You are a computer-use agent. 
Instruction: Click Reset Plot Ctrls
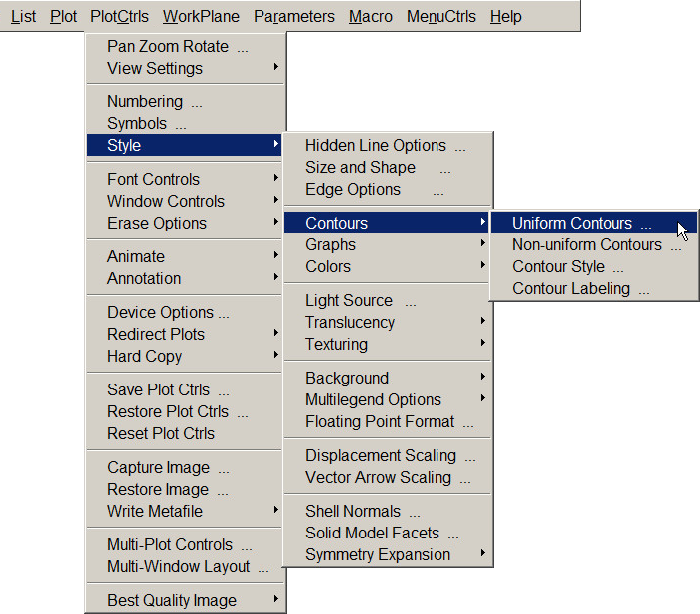(161, 434)
